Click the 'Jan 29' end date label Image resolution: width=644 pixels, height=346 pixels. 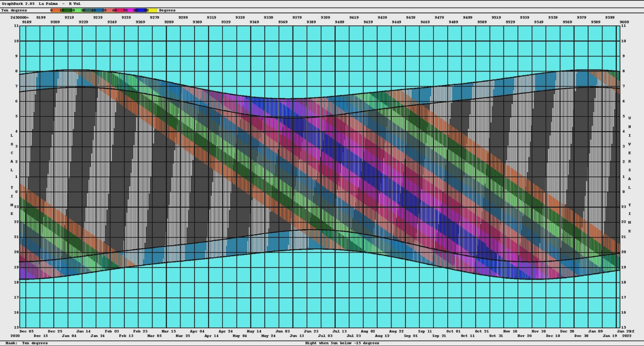tap(625, 331)
